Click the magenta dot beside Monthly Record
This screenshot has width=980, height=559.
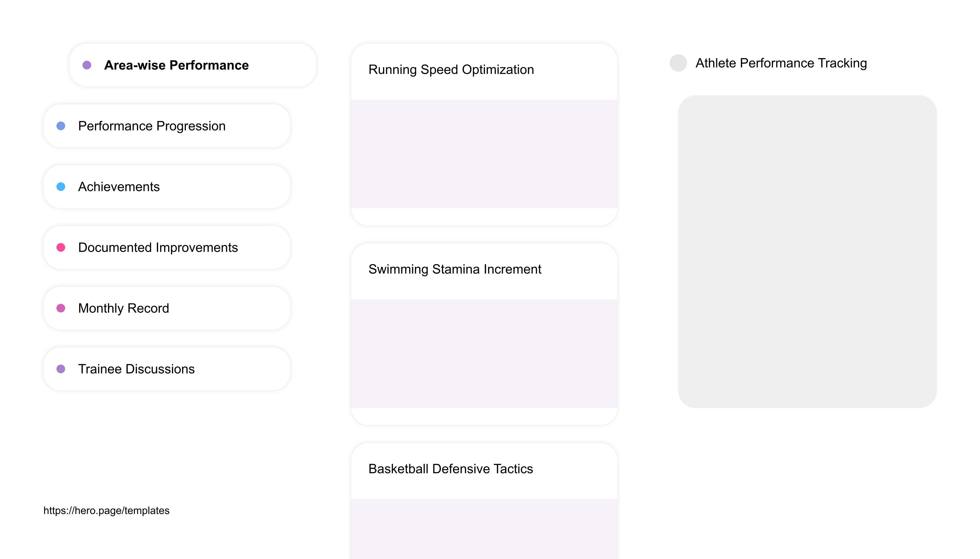tap(61, 308)
